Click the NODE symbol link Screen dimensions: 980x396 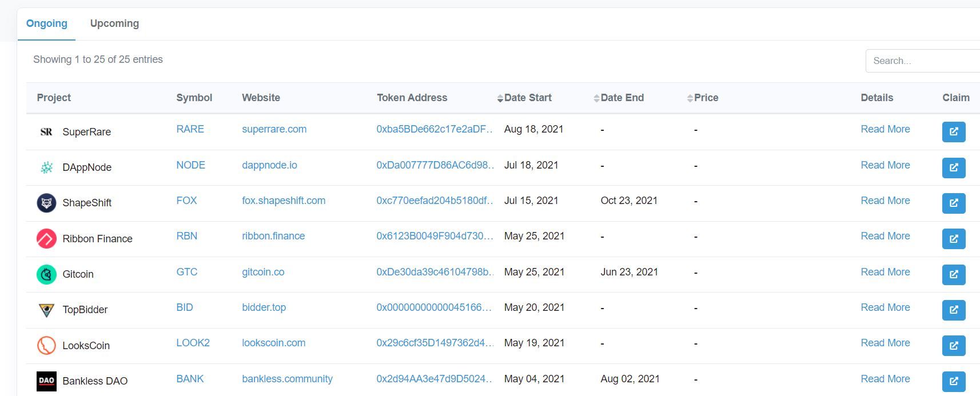click(190, 165)
